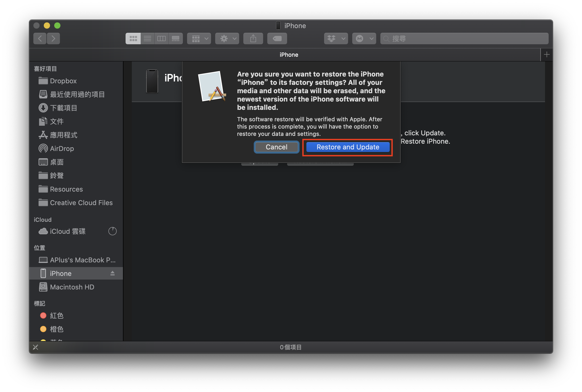582x392 pixels.
Task: Open 應用程式 in sidebar
Action: (76, 135)
